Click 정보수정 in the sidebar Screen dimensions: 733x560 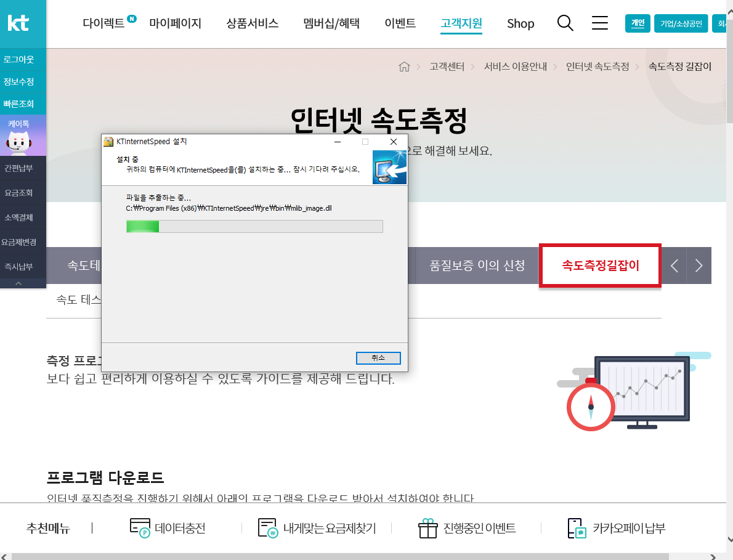(x=18, y=81)
